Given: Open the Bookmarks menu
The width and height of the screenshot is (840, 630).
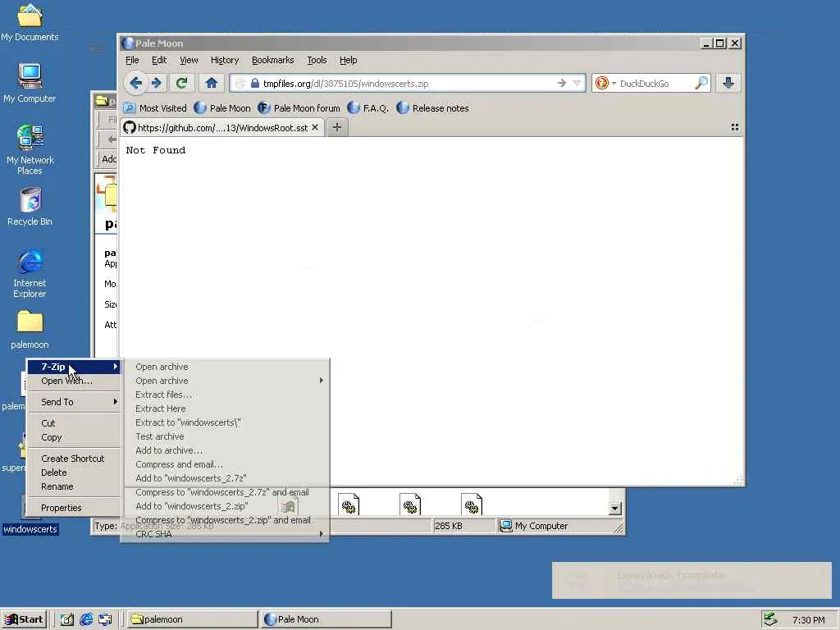Looking at the screenshot, I should tap(272, 60).
